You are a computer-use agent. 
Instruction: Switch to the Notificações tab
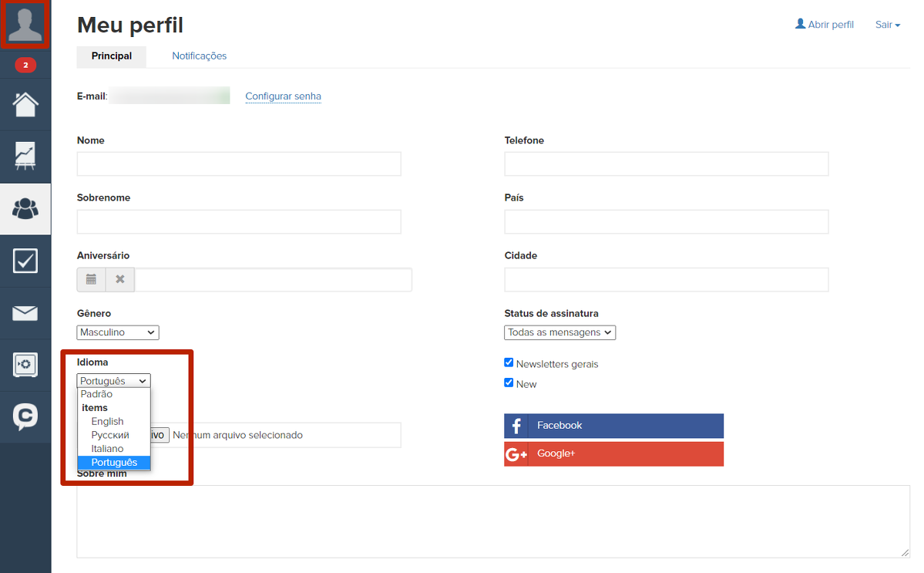(x=199, y=56)
